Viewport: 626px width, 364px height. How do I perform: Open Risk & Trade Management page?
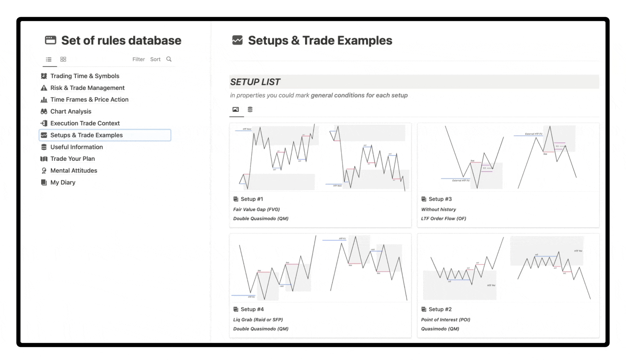point(87,88)
